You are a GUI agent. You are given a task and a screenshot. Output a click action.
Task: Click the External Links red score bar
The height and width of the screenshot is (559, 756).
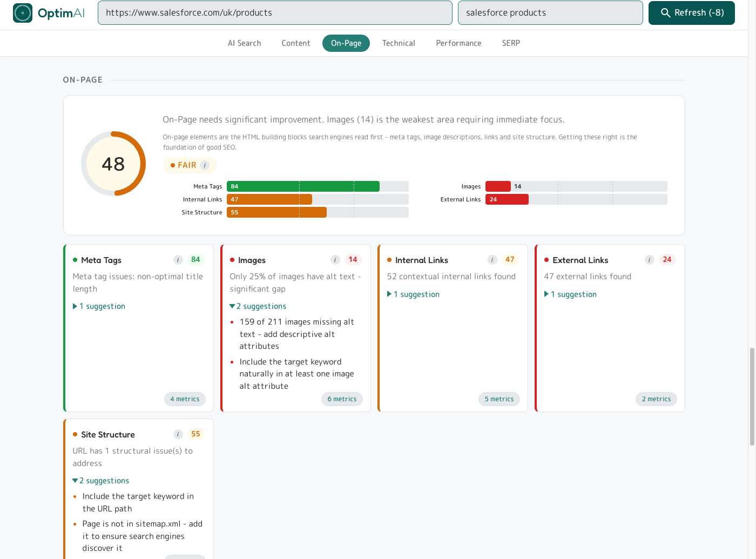507,199
